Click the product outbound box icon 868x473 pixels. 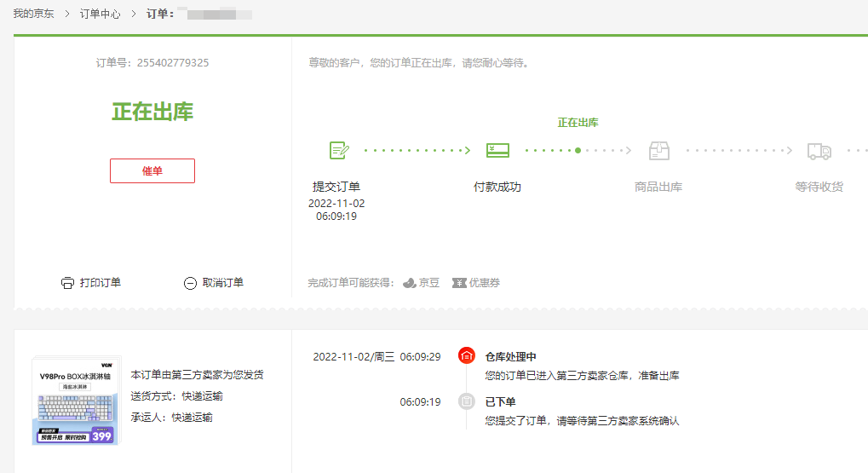[658, 151]
